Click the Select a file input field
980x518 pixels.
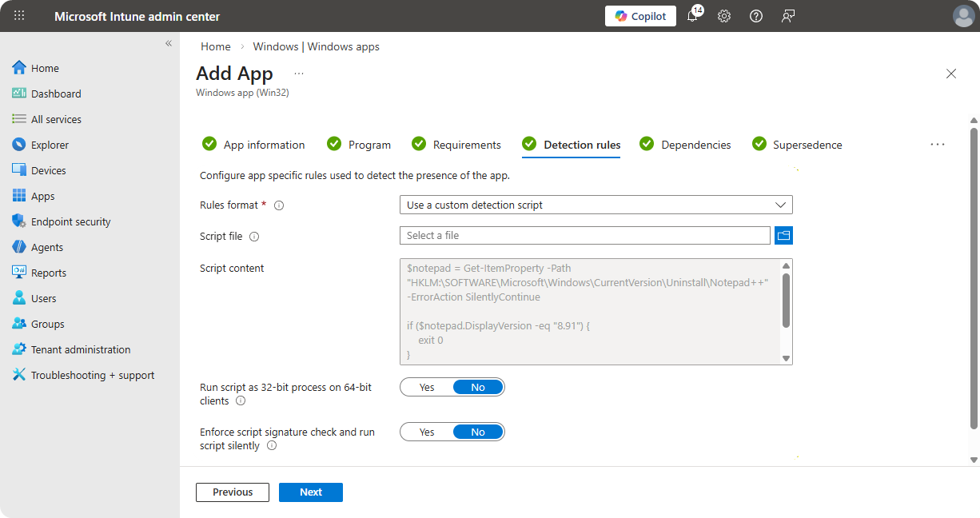point(584,235)
